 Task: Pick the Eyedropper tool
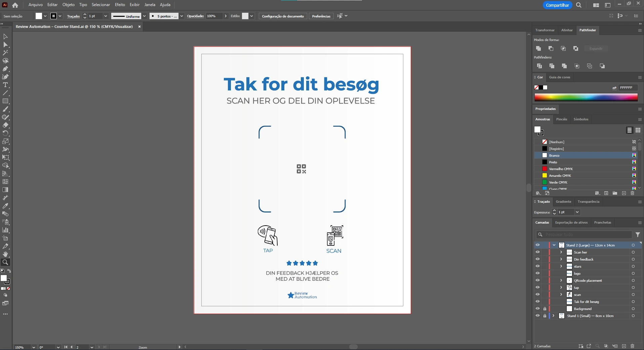[x=5, y=206]
